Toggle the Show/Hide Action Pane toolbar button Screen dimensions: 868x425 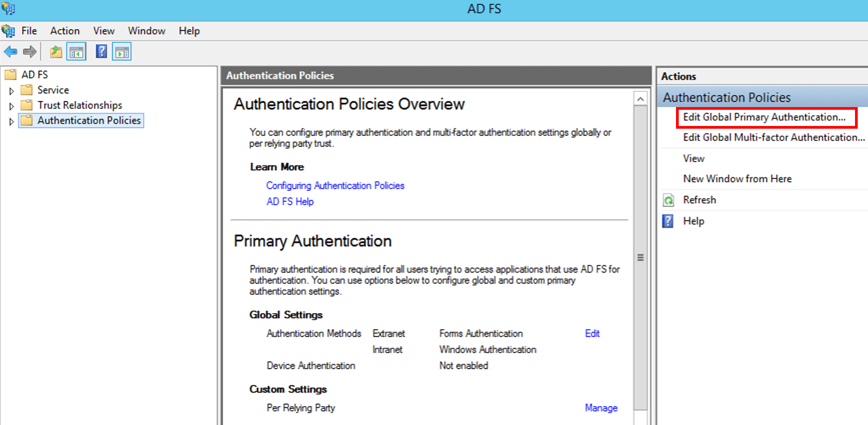click(122, 52)
